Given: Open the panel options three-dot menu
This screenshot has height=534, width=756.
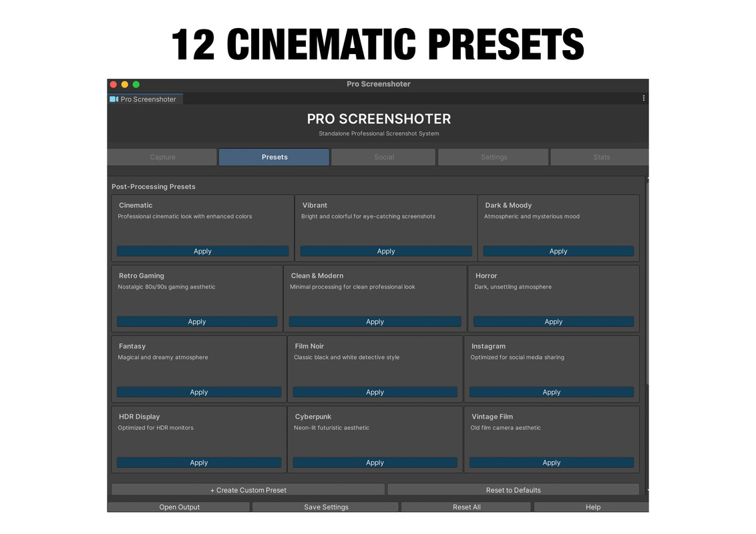Looking at the screenshot, I should pyautogui.click(x=643, y=98).
